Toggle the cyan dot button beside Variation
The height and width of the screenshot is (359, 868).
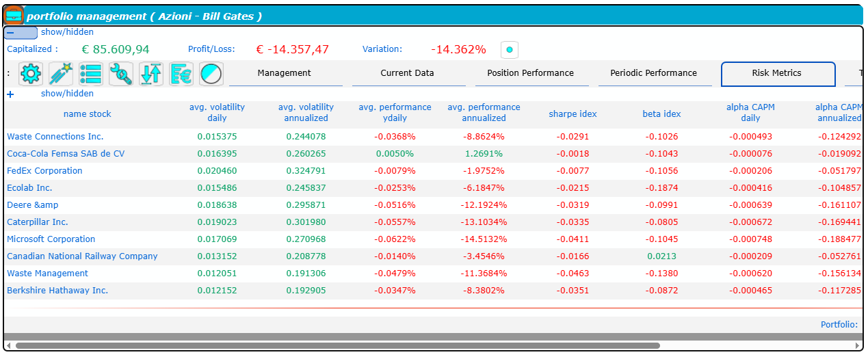(510, 50)
